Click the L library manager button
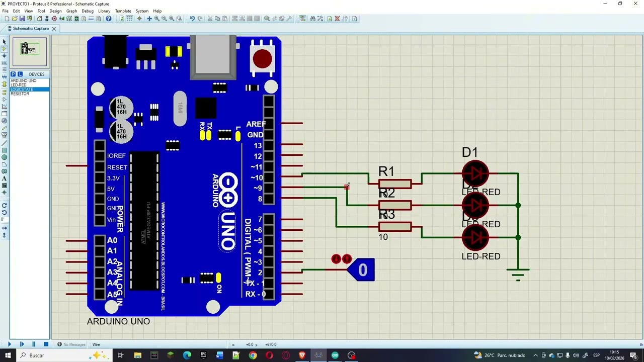The height and width of the screenshot is (362, 644). tap(20, 74)
